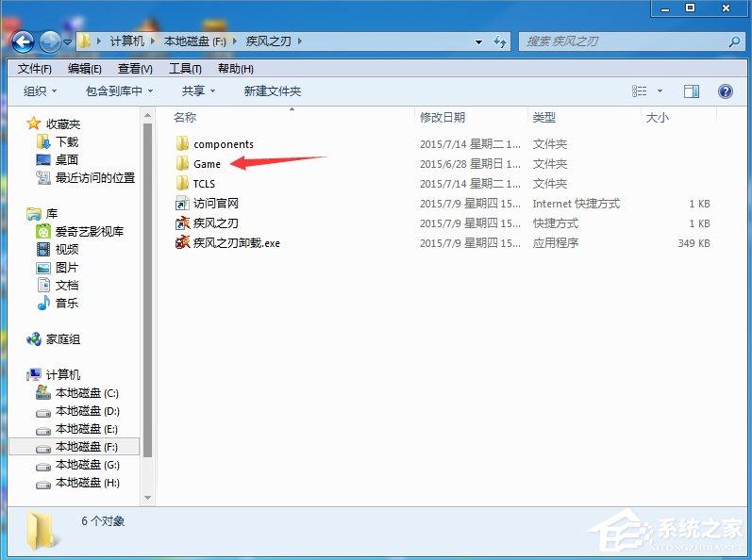Select 收藏夹 in the navigation pane
752x560 pixels.
tap(63, 124)
